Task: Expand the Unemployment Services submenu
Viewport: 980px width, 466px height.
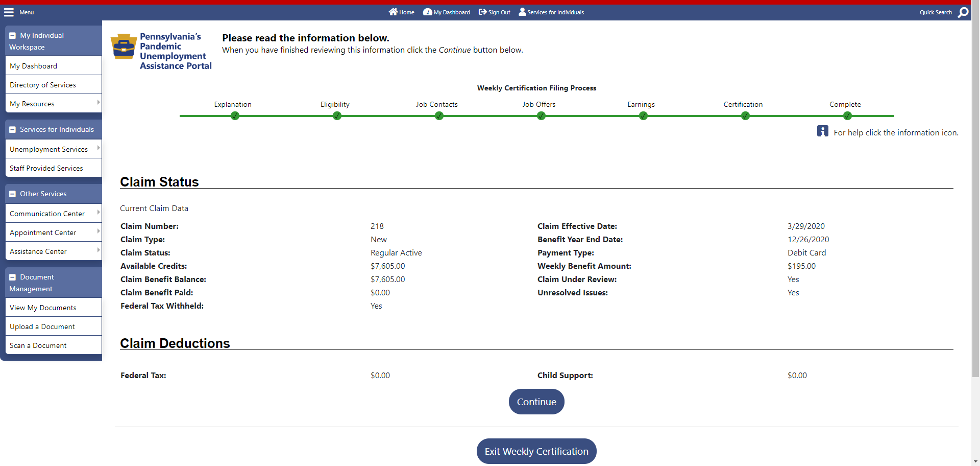Action: (x=98, y=148)
